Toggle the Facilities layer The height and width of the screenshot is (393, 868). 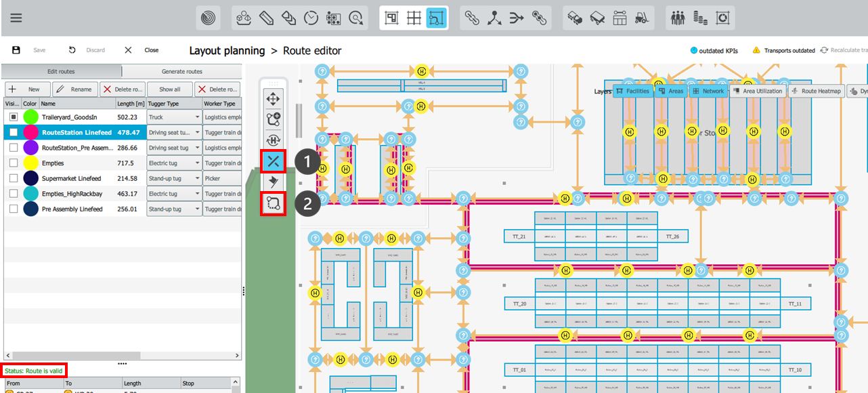[633, 91]
